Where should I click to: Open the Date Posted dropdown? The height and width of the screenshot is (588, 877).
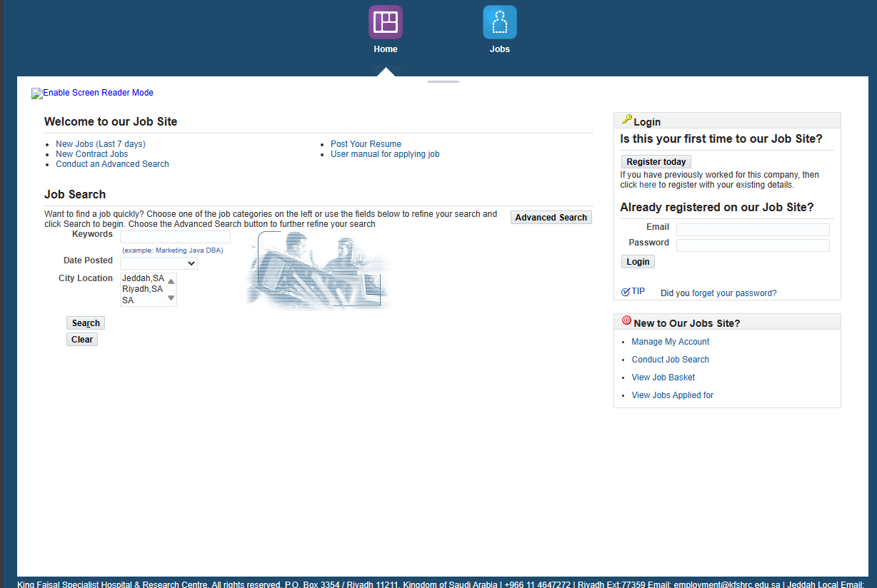coord(159,263)
